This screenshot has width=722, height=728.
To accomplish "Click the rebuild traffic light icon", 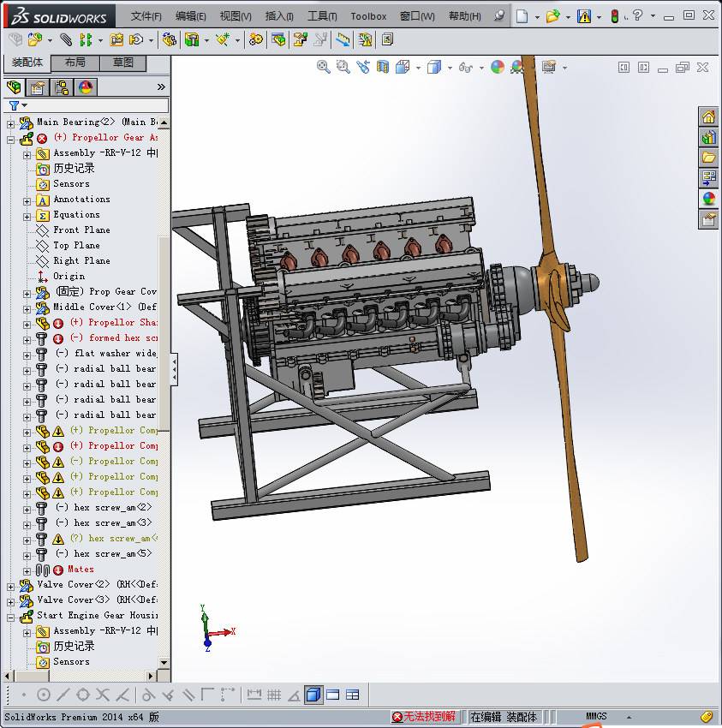I will point(614,16).
